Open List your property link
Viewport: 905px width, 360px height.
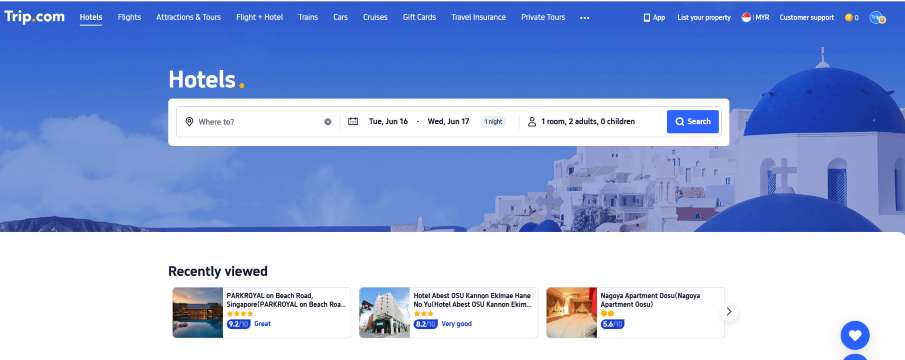(x=704, y=17)
